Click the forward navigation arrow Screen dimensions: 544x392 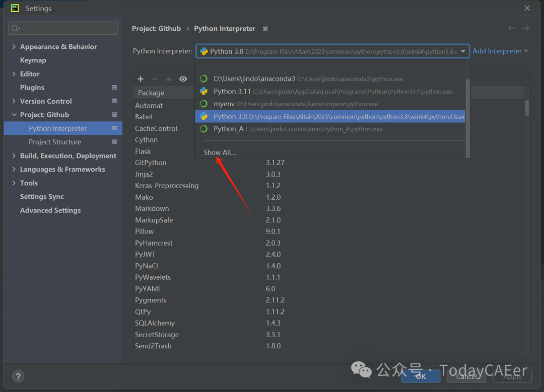pos(526,28)
